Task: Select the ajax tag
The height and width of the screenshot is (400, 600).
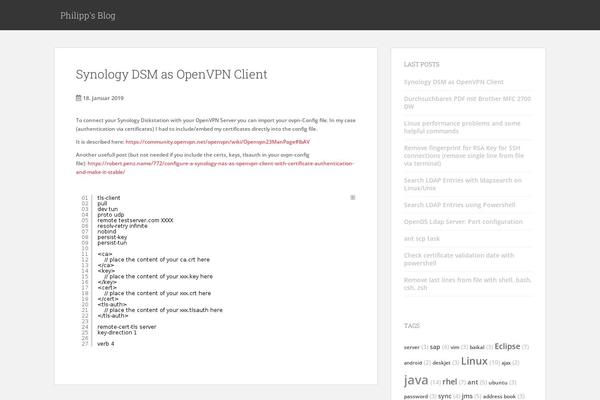Action: tap(506, 363)
